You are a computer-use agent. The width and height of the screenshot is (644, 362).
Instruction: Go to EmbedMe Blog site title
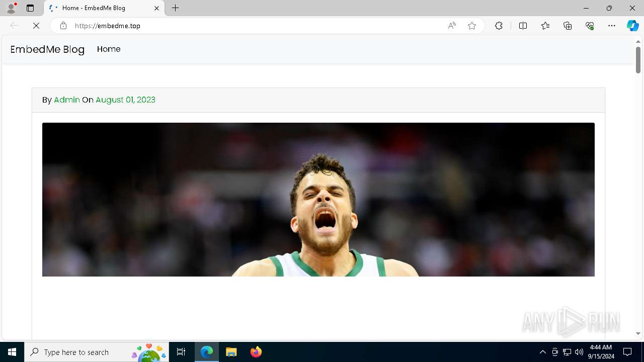point(47,49)
